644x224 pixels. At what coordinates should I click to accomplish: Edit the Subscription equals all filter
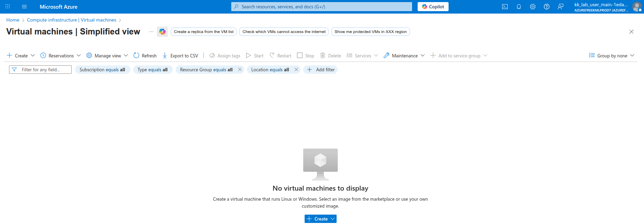(103, 70)
